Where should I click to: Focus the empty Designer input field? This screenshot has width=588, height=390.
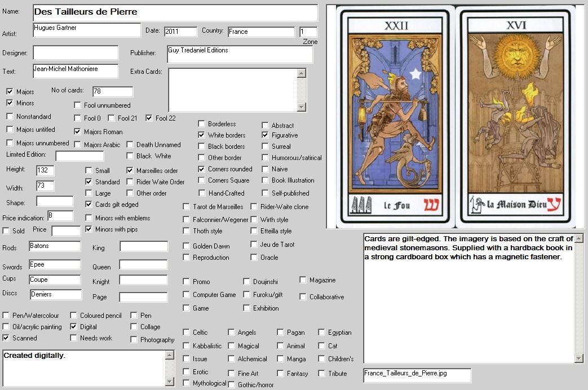coord(76,52)
